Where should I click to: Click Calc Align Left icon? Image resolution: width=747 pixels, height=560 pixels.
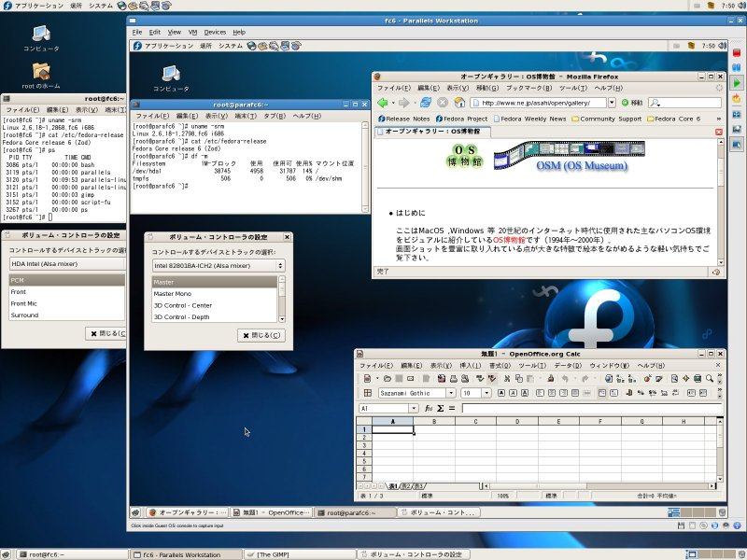[x=541, y=393]
